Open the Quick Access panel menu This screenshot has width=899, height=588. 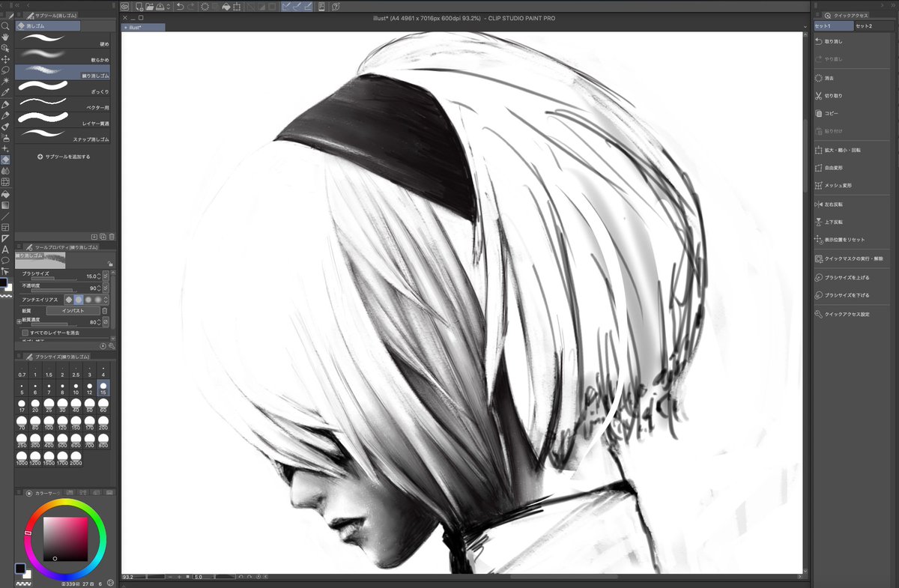[x=817, y=15]
